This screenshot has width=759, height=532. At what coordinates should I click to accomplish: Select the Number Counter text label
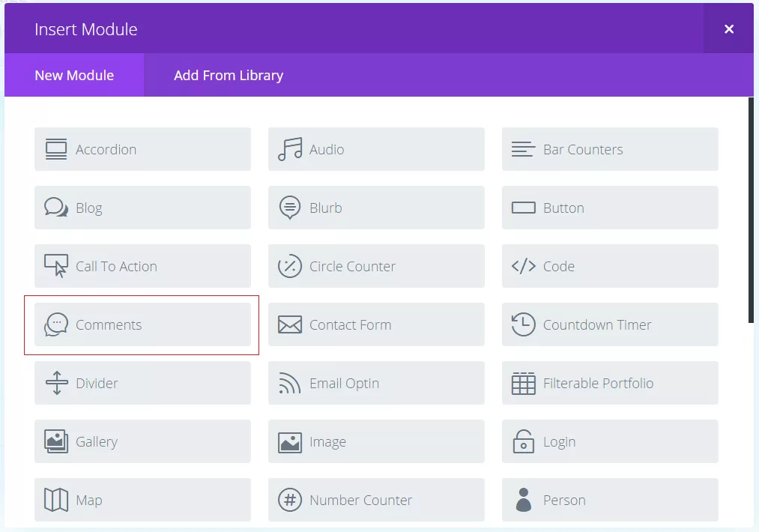click(360, 500)
